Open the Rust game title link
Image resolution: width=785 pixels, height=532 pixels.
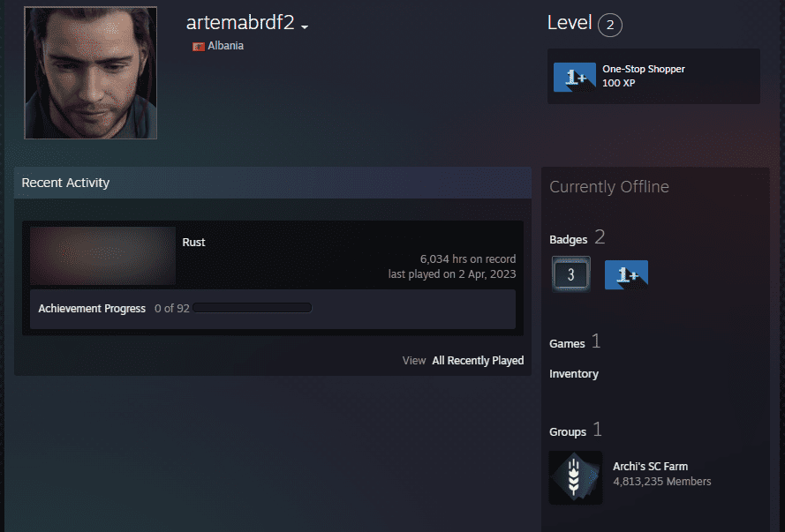193,243
